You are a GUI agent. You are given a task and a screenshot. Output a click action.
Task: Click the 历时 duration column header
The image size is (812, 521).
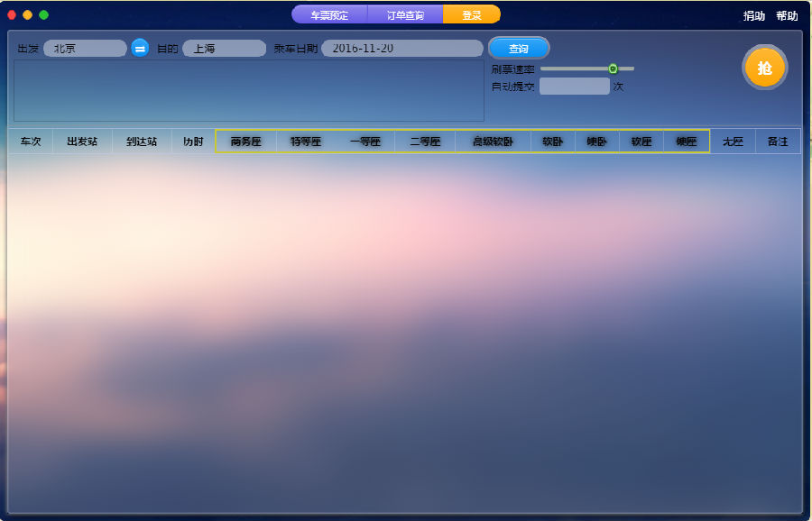click(x=193, y=142)
